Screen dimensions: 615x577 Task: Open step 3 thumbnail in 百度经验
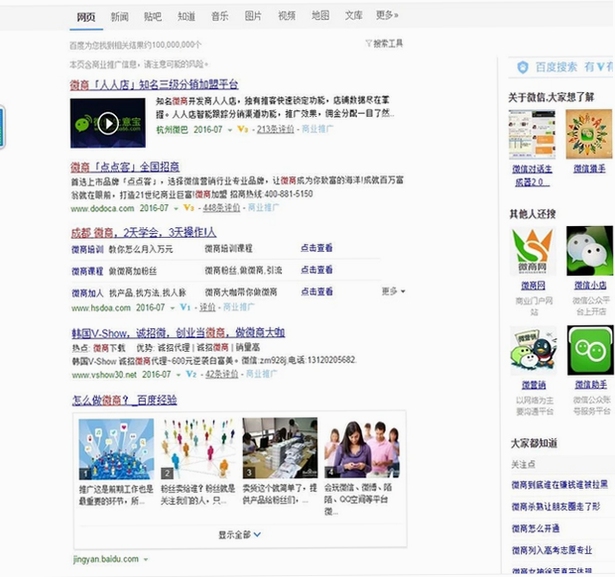point(280,448)
